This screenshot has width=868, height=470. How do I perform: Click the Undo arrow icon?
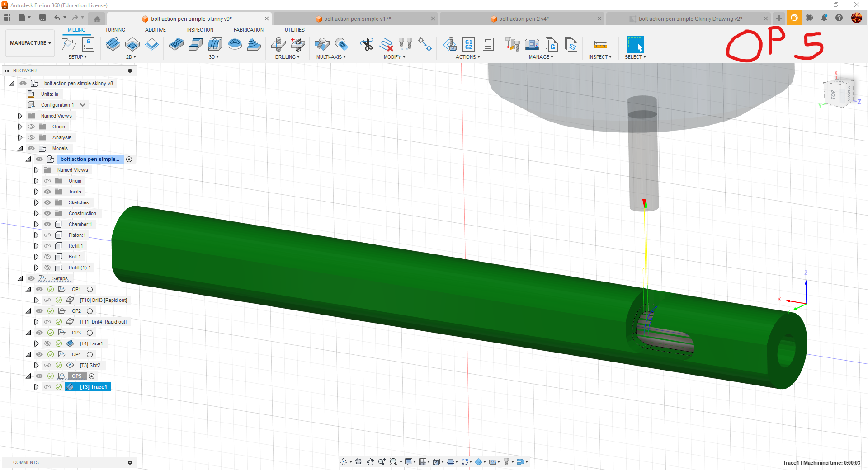[x=57, y=18]
